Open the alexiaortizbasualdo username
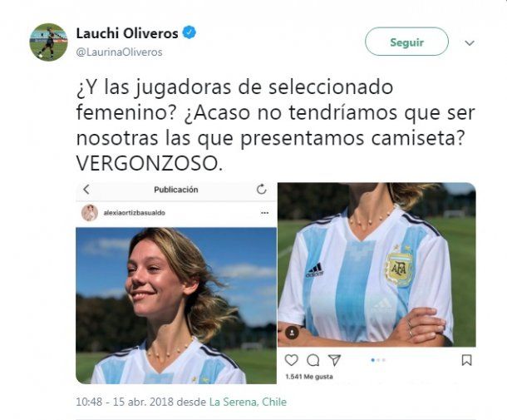Viewport: 507px width, 420px height. (134, 213)
